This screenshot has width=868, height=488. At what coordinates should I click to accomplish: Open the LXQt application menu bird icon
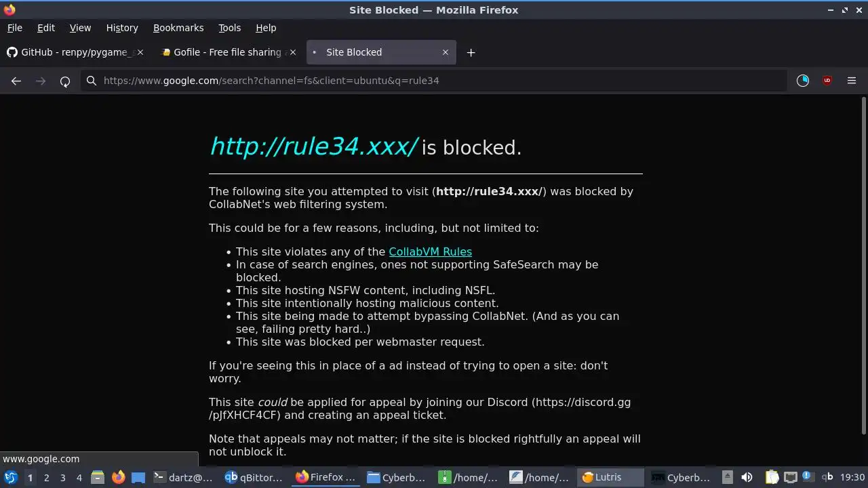11,477
